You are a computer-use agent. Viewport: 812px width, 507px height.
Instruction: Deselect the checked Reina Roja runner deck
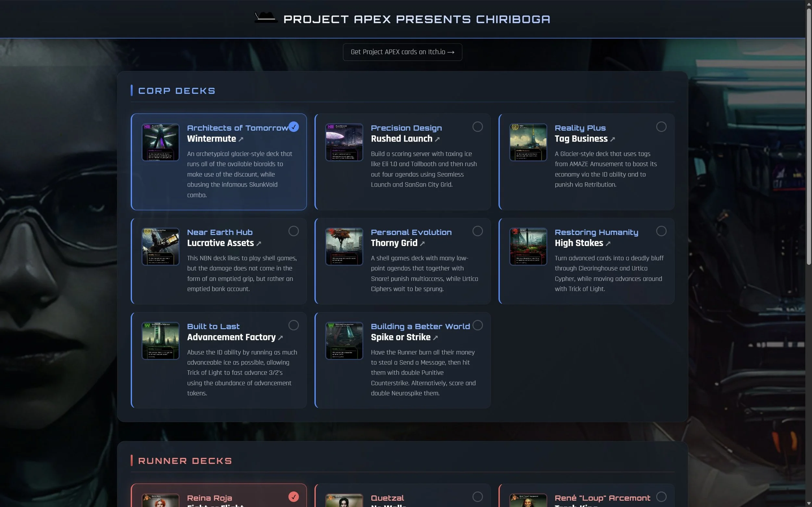click(x=294, y=497)
